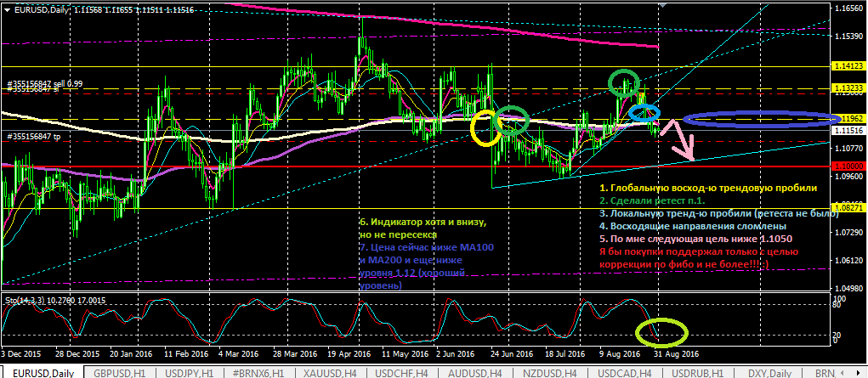Image resolution: width=868 pixels, height=378 pixels.
Task: Select the '#355156847 tp' take profit label
Action: click(x=34, y=136)
